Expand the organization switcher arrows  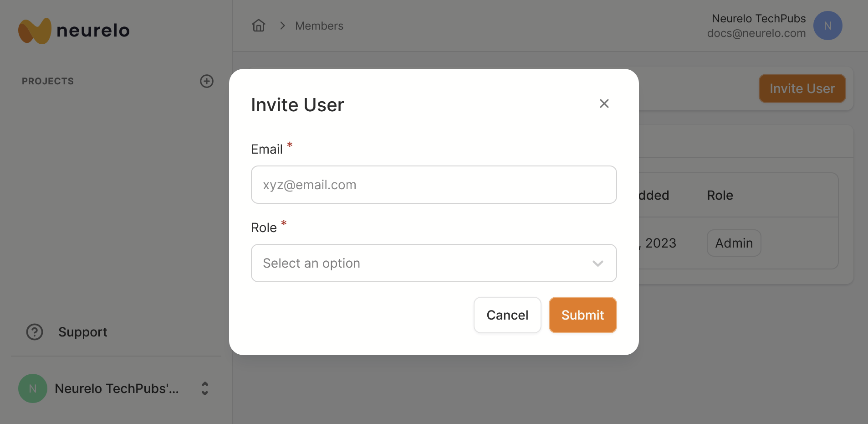click(x=205, y=388)
